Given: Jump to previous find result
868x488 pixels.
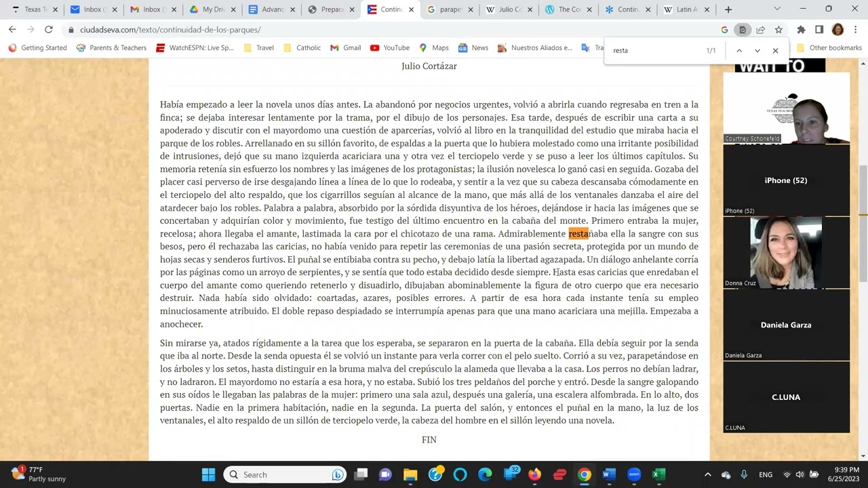Looking at the screenshot, I should click(x=739, y=51).
